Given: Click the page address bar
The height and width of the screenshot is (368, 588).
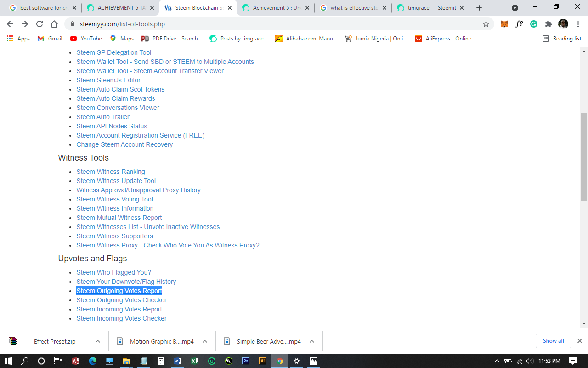Looking at the screenshot, I should coord(184,23).
